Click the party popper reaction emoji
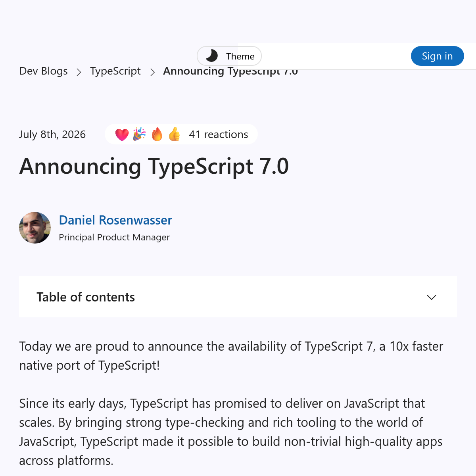The width and height of the screenshot is (476, 476). [139, 134]
